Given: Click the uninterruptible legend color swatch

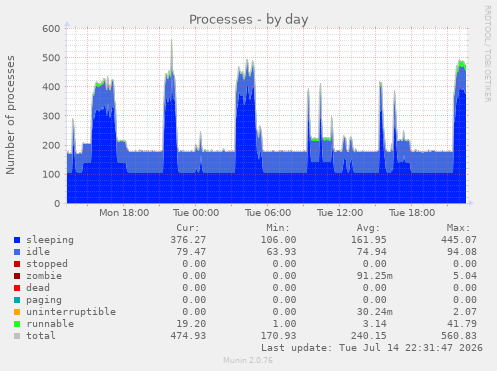Looking at the screenshot, I should (x=17, y=312).
